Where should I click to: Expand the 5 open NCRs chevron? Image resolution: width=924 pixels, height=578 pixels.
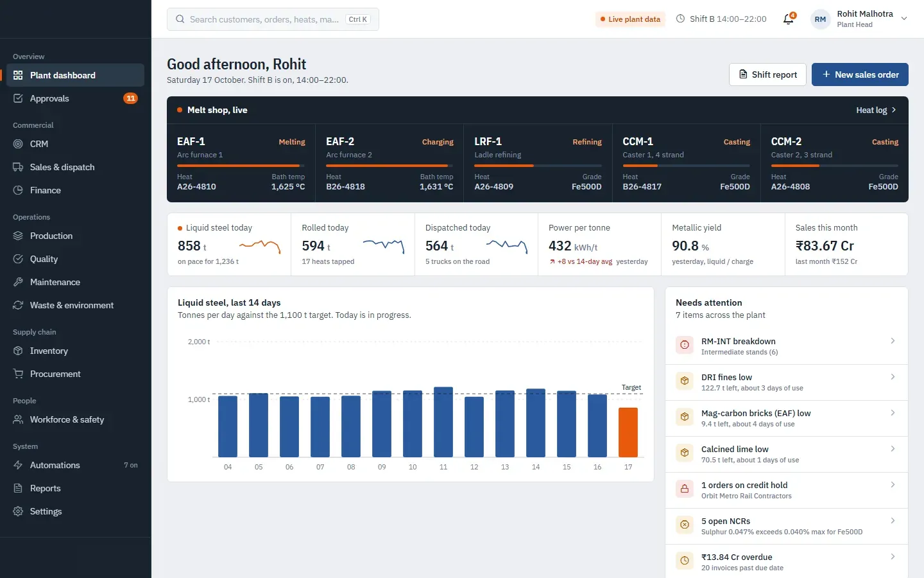tap(893, 521)
